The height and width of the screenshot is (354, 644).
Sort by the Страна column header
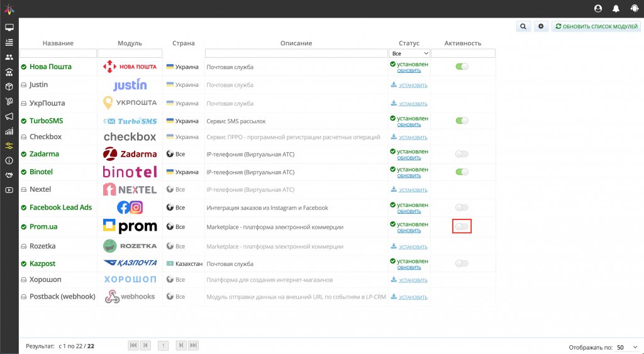(x=184, y=43)
